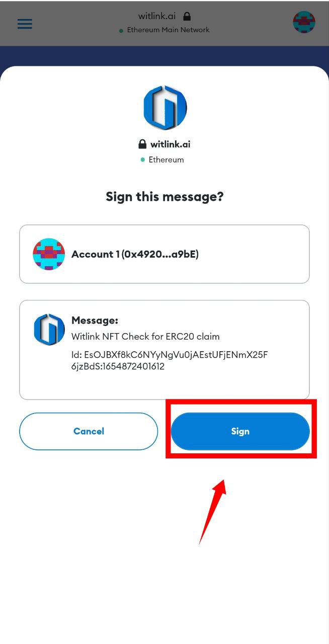This screenshot has width=329, height=644.
Task: Click the green dot beside Ethereum
Action: [143, 160]
